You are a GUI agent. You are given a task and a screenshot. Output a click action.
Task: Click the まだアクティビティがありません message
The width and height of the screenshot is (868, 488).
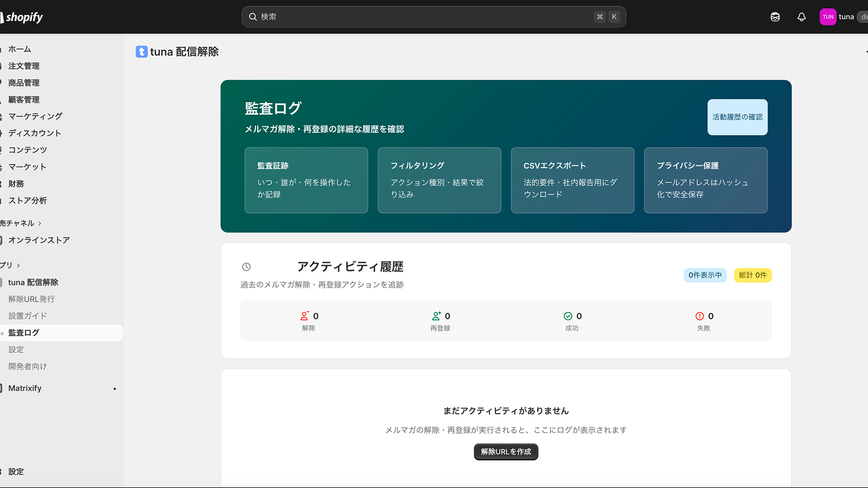pos(506,411)
